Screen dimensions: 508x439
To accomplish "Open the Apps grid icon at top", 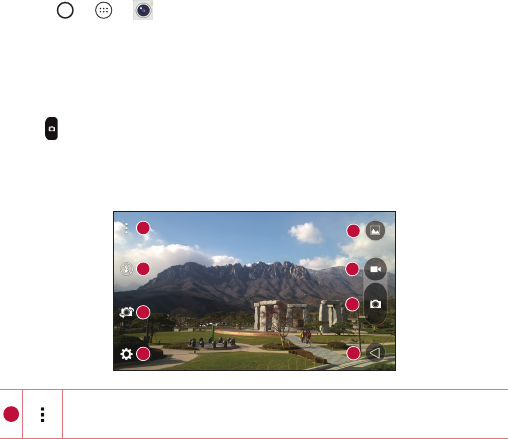I will point(104,10).
